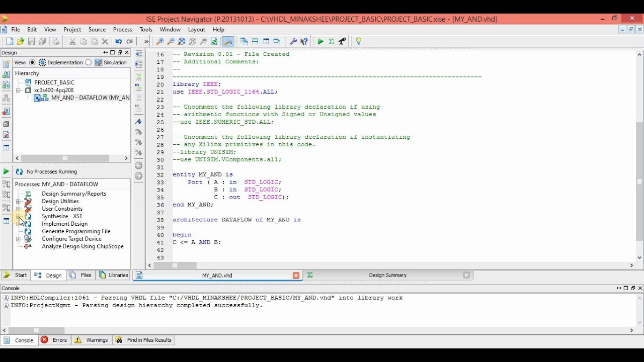Image resolution: width=644 pixels, height=362 pixels.
Task: Click the green Run Process arrow in toolbar
Action: [320, 42]
